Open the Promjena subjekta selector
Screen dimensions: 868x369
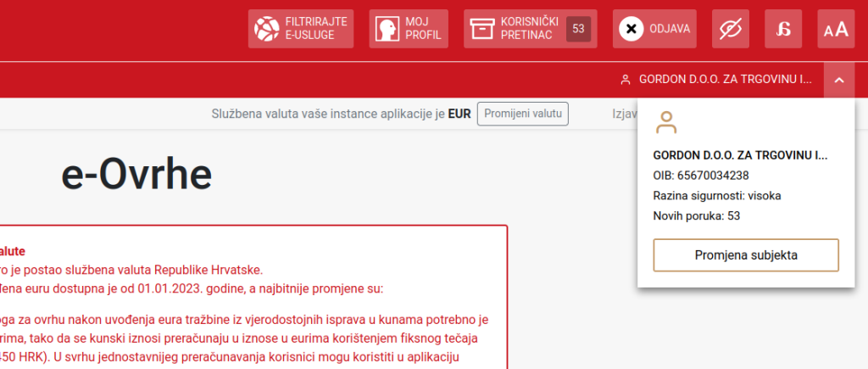[x=746, y=254]
